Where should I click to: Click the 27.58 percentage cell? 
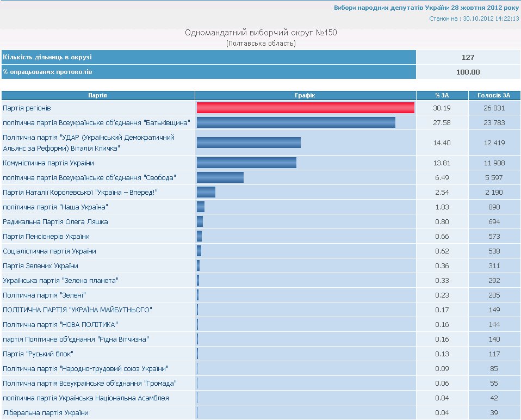click(442, 122)
